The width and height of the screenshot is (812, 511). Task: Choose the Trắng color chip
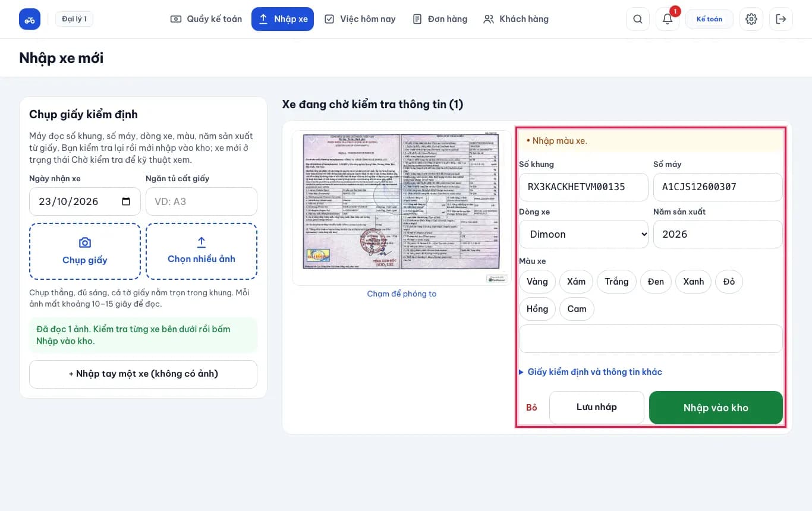pos(616,282)
